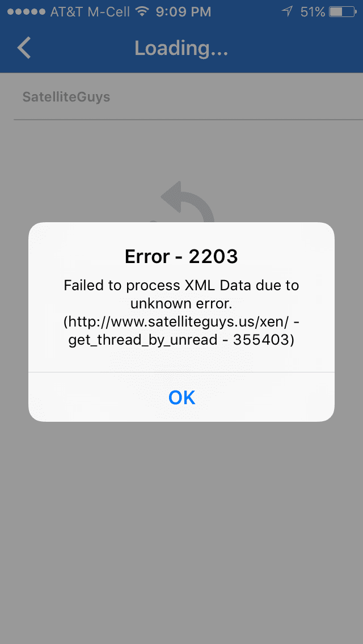Tap the Error - 2203 dialog heading
The height and width of the screenshot is (644, 363).
(181, 257)
